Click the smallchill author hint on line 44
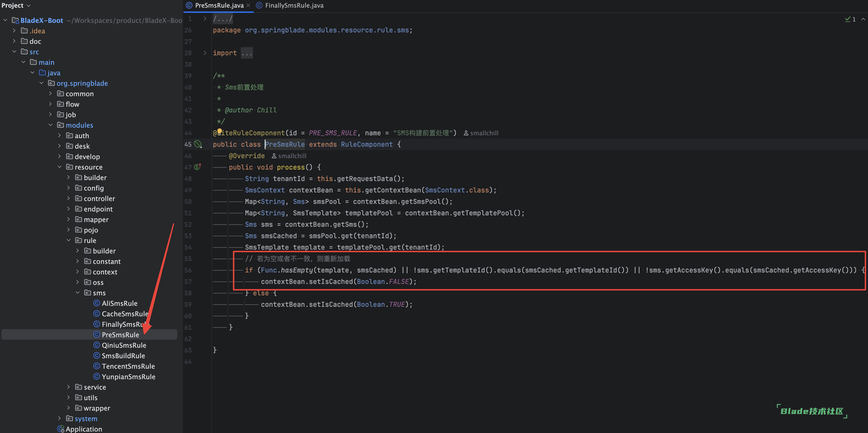The height and width of the screenshot is (433, 868). 481,133
